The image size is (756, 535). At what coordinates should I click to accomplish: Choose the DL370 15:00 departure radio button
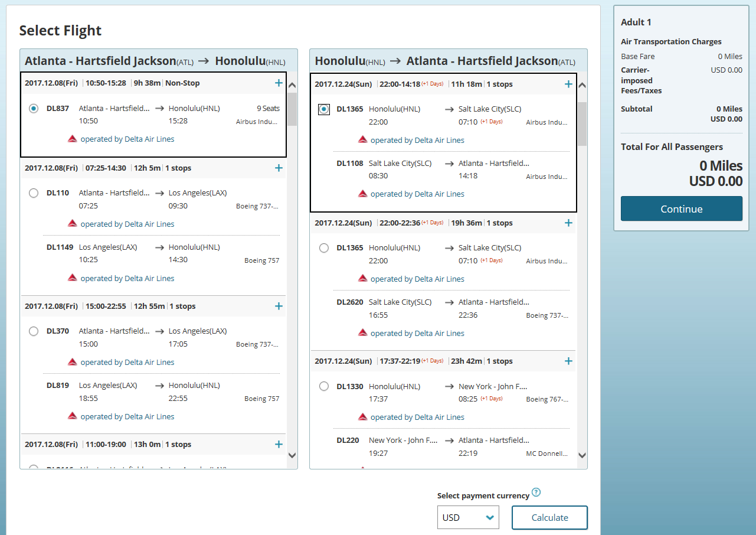tap(34, 331)
